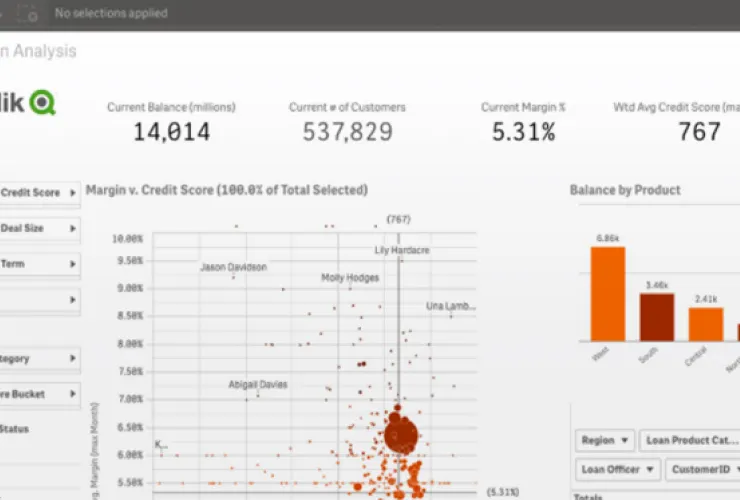Click the 10.00% y-axis label
740x500 pixels.
click(x=127, y=239)
